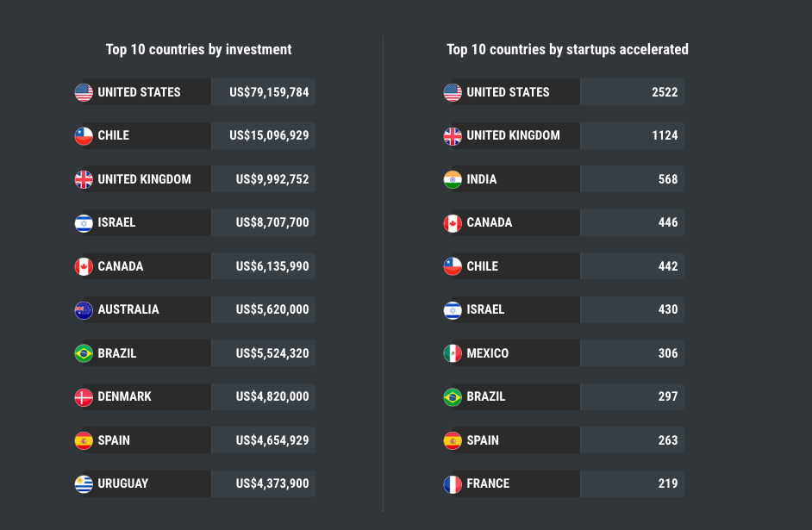Click SPAIN label in investment list

pyautogui.click(x=114, y=440)
